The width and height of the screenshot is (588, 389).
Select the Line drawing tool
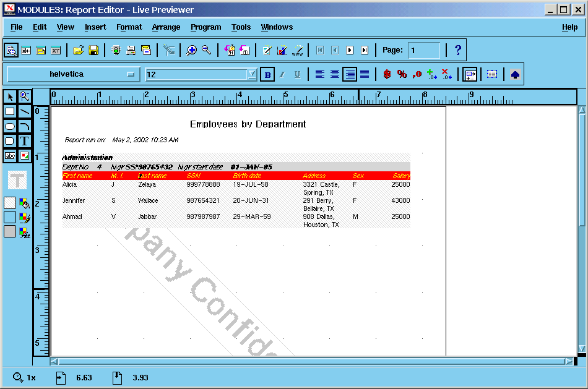tap(25, 111)
